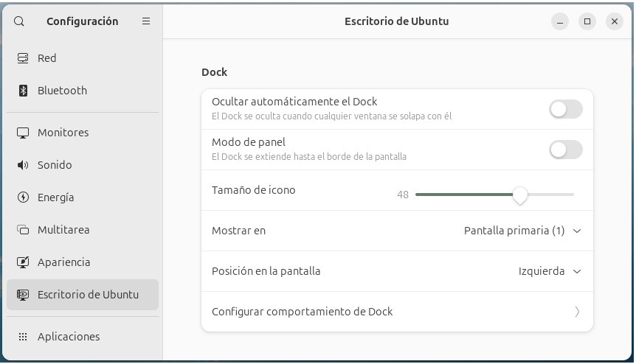Click the Sonido speaker icon
Image resolution: width=636 pixels, height=364 pixels.
coord(23,165)
